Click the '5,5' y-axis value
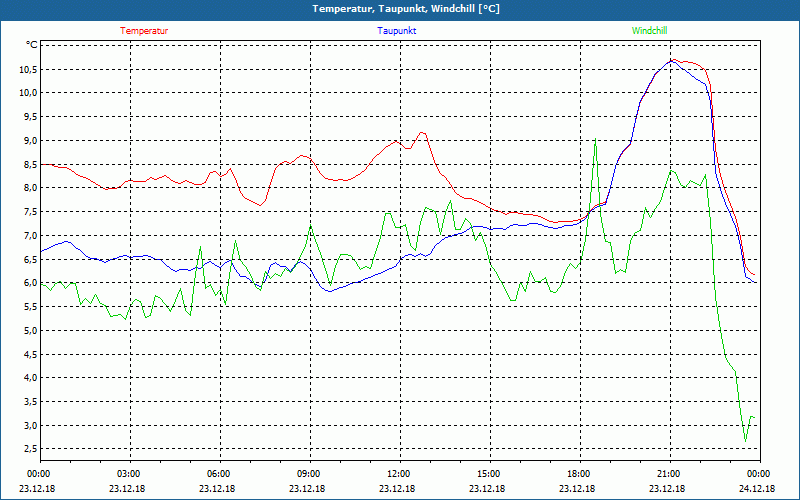Viewport: 800px width, 500px height. [x=31, y=307]
